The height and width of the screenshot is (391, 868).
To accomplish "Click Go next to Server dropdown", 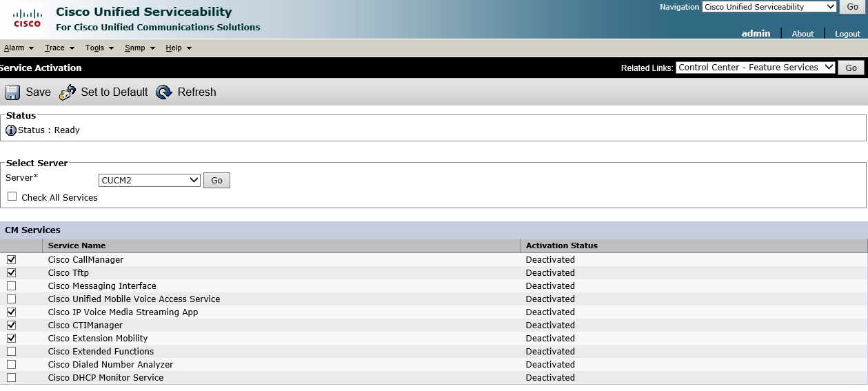I will (x=216, y=181).
